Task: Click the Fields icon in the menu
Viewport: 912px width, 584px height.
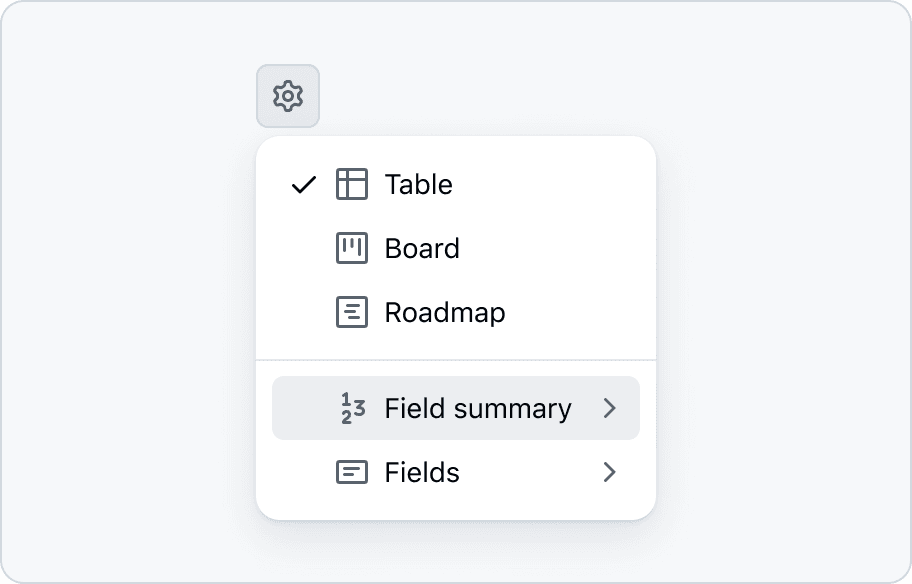Action: (352, 472)
